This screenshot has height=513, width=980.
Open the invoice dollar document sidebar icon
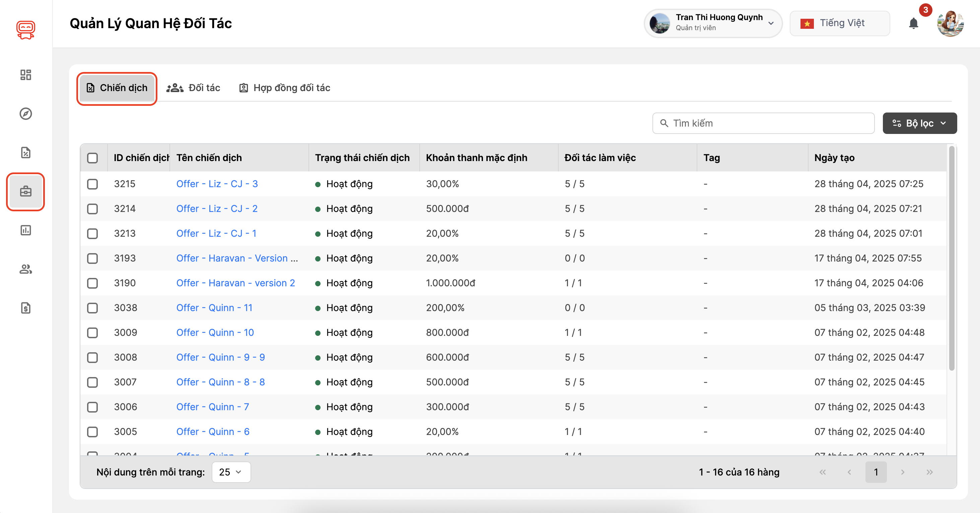click(x=25, y=308)
